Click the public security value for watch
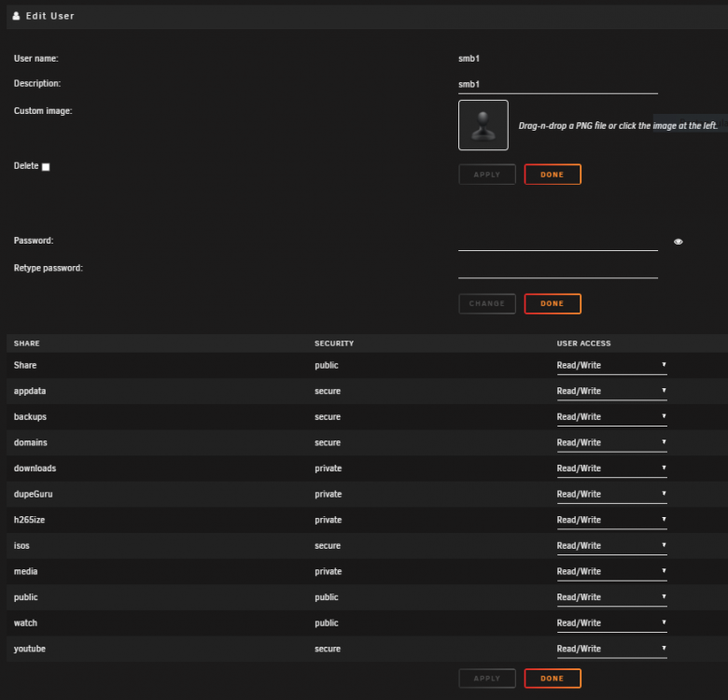The image size is (728, 700). pos(326,623)
